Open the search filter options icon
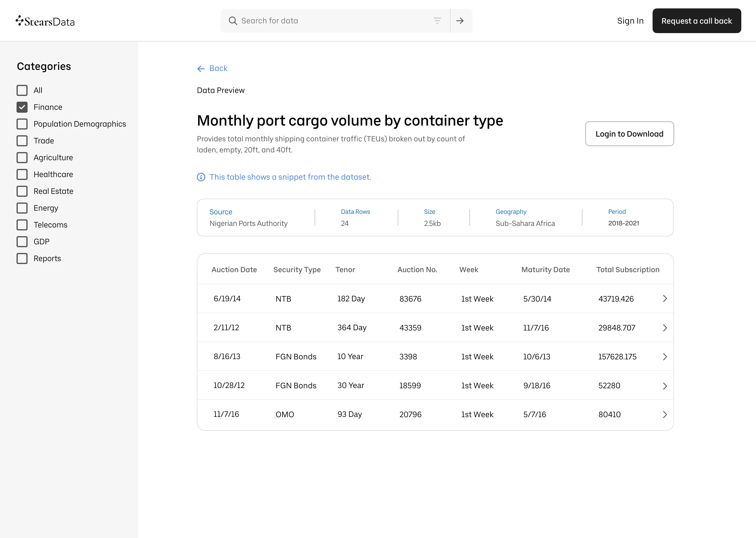Screen dimensions: 756x538 click(437, 21)
